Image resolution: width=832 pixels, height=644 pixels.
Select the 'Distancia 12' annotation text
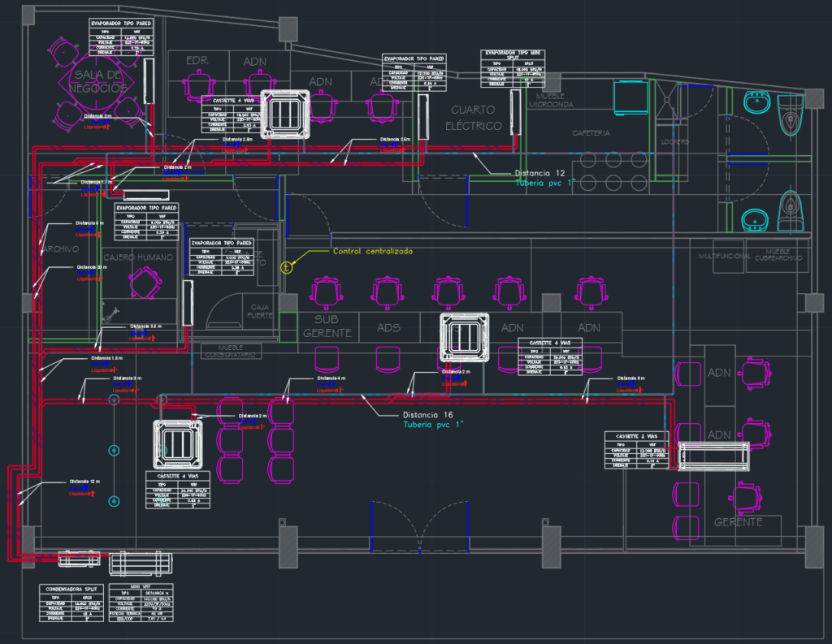coord(539,173)
